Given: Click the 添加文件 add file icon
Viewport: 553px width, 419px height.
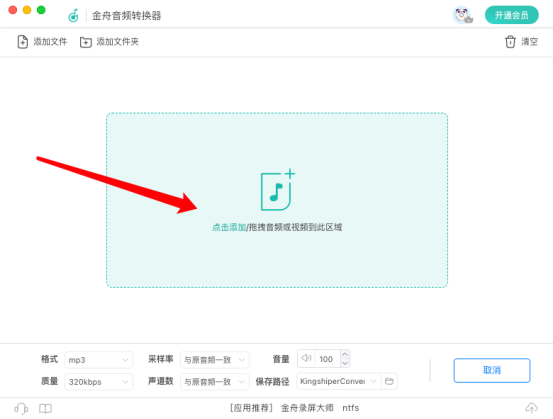Looking at the screenshot, I should tap(23, 42).
